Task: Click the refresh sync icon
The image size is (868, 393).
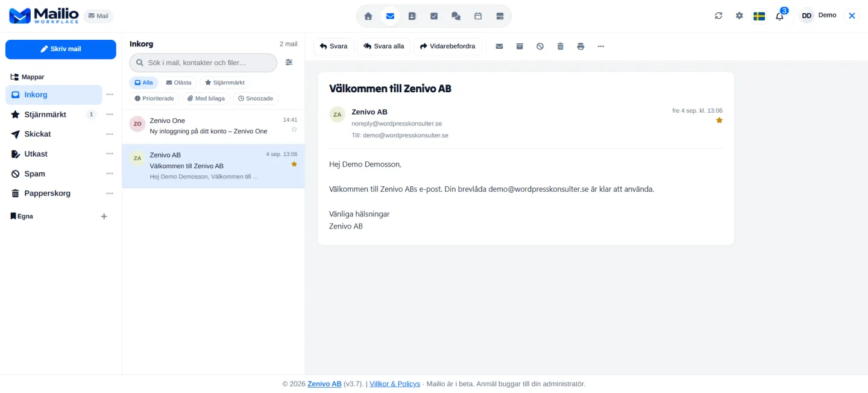Action: tap(719, 16)
